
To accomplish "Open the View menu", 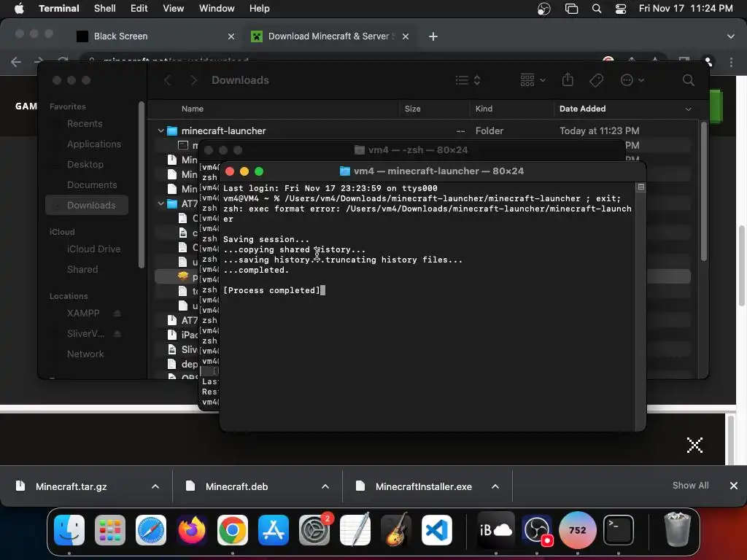I will pos(174,9).
